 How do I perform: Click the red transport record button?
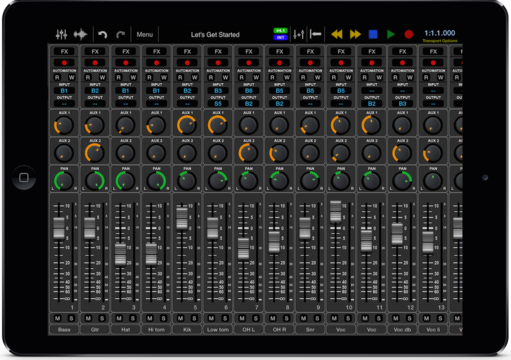409,34
